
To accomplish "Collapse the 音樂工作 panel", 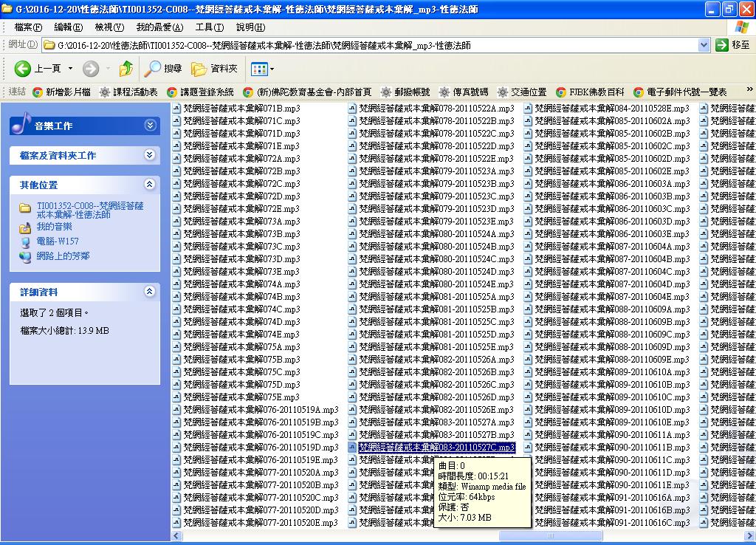I will tap(150, 126).
